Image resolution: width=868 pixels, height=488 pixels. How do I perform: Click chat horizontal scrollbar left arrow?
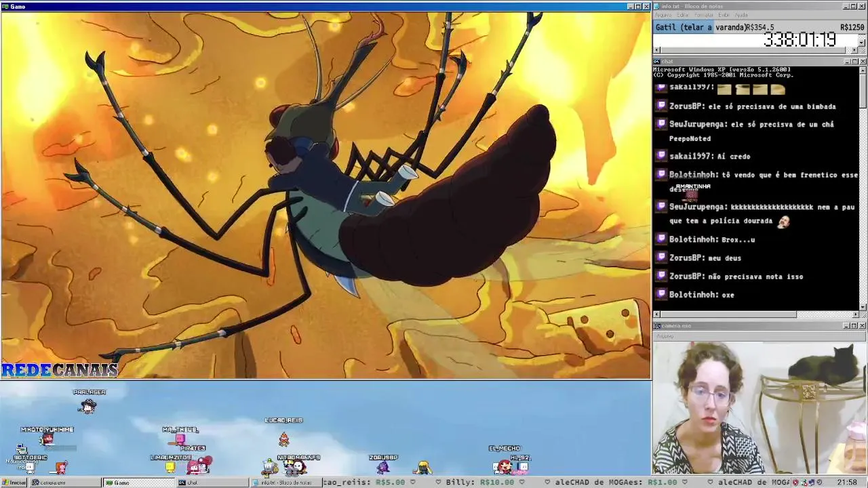[656, 314]
